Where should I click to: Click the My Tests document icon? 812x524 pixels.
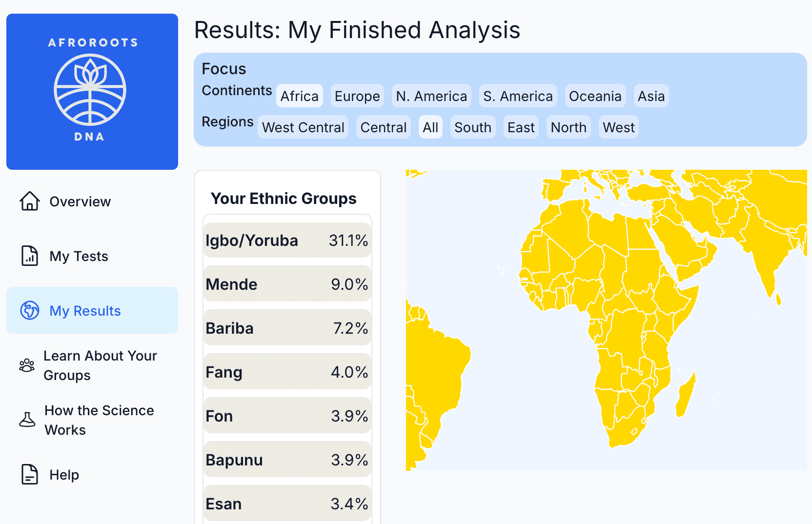pyautogui.click(x=29, y=256)
